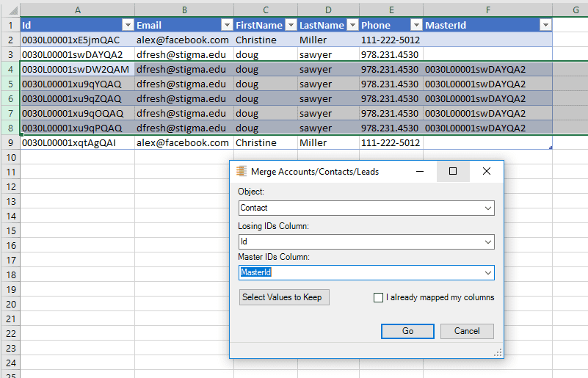Expand the Object combo box
This screenshot has width=588, height=378.
(488, 208)
